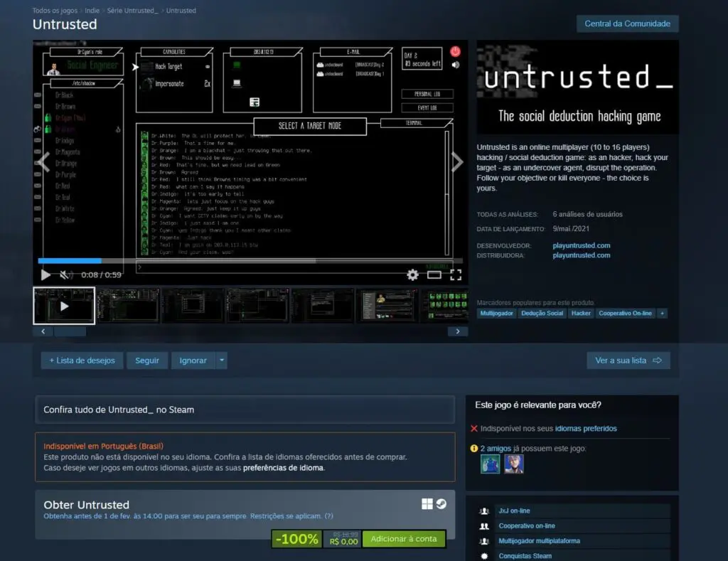
Task: Toggle theater mode for video
Action: (x=434, y=274)
